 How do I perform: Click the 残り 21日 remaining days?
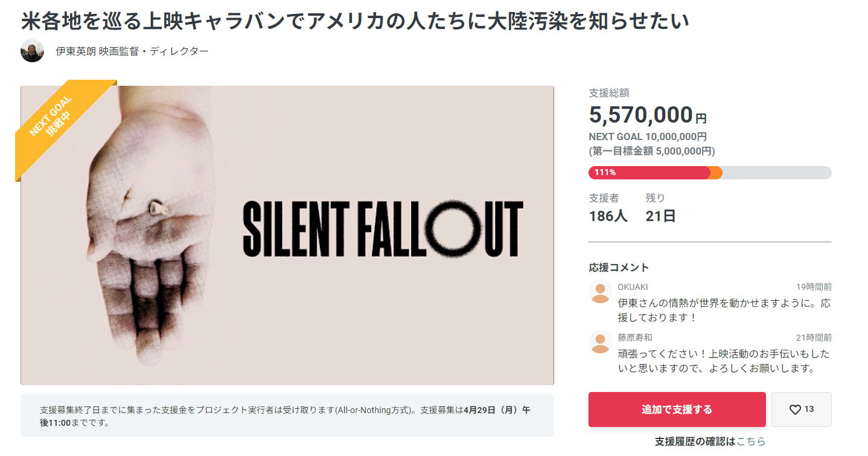point(660,208)
